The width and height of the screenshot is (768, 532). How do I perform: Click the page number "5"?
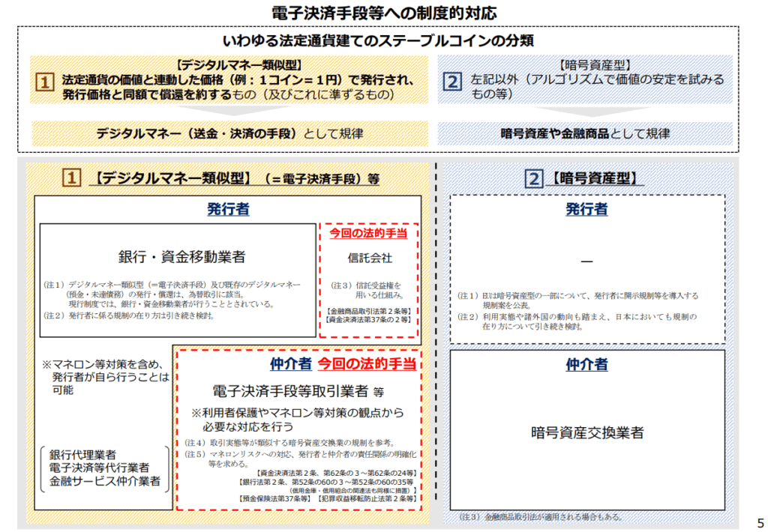pos(760,523)
